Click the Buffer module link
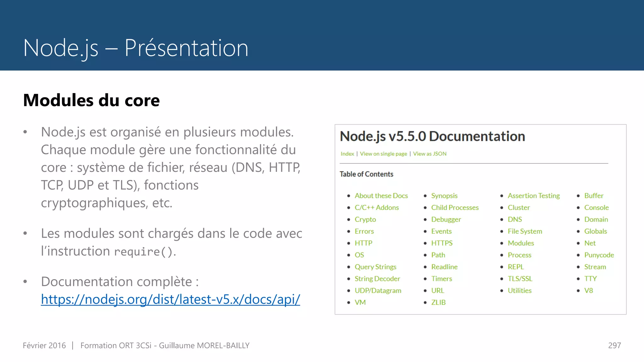 click(x=594, y=195)
